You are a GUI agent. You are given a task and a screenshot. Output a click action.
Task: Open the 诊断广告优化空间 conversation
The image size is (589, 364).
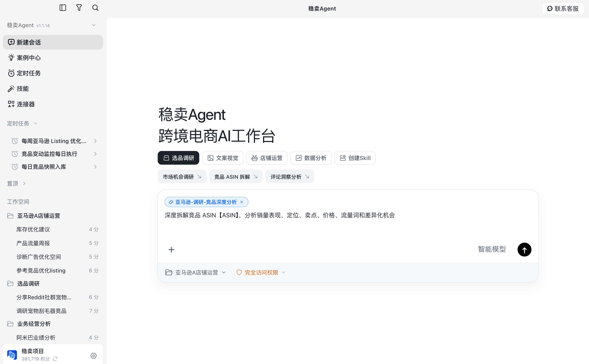tap(53, 257)
